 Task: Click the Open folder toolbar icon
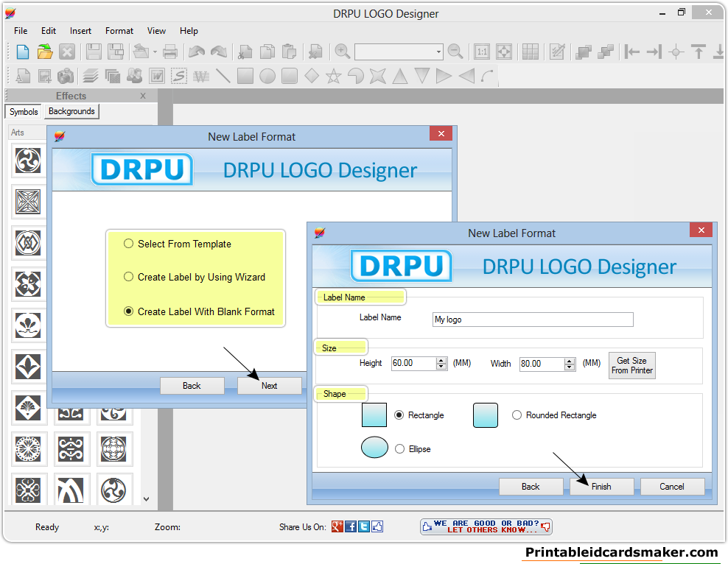[44, 52]
